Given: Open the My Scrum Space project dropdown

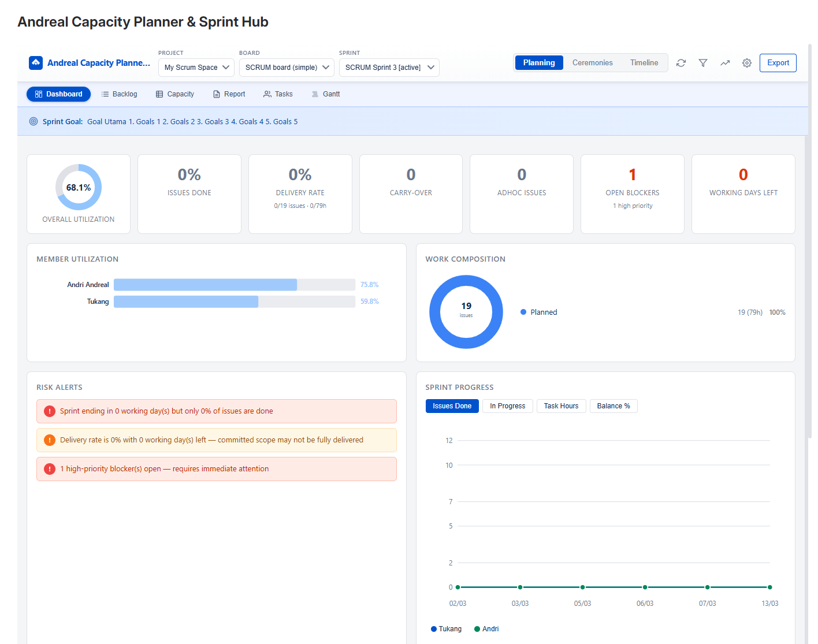Looking at the screenshot, I should [x=196, y=67].
